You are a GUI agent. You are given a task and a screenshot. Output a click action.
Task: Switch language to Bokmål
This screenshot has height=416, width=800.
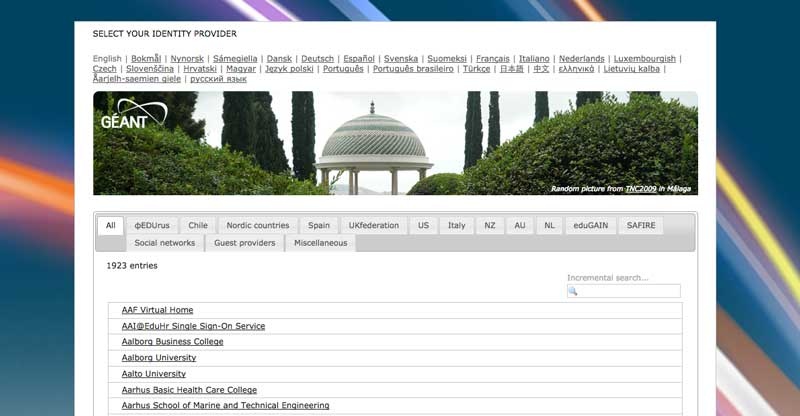(x=146, y=59)
